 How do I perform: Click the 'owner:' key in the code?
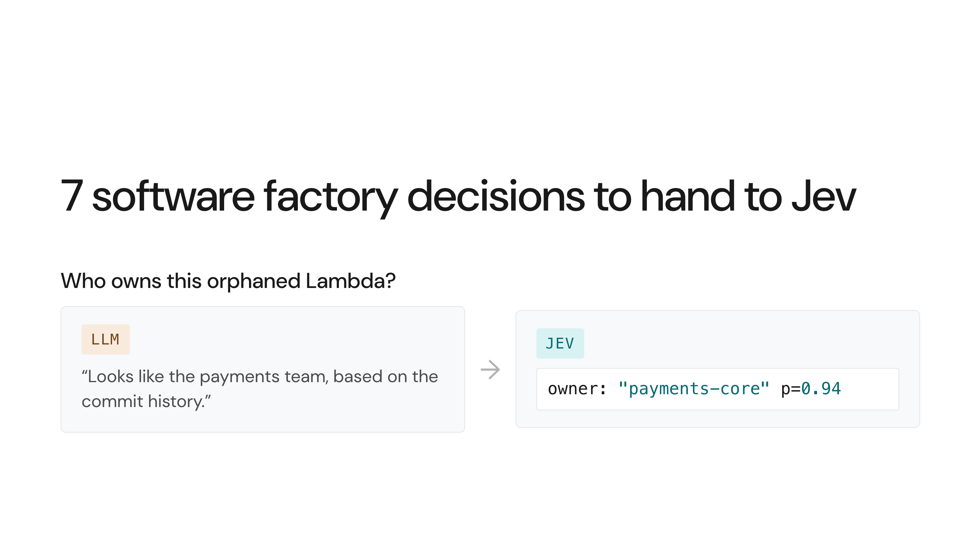577,389
